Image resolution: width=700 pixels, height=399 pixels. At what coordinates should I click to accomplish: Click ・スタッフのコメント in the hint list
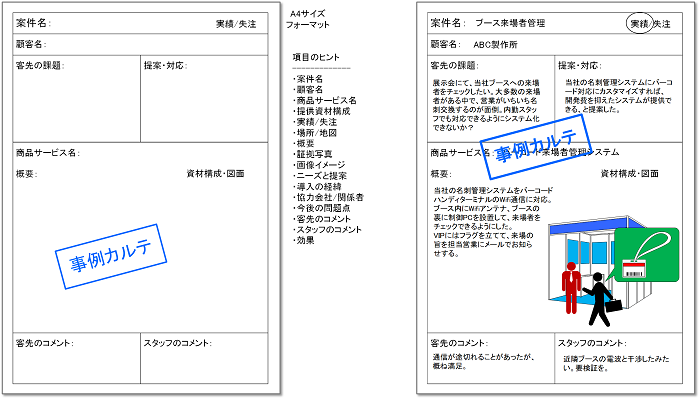(x=327, y=229)
